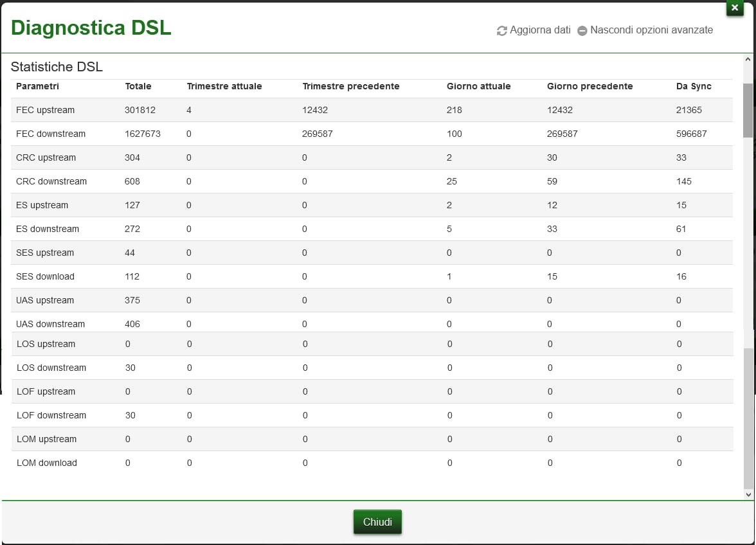Click the refresh icon beside Aggiorna dati
Image resolution: width=756 pixels, height=545 pixels.
pyautogui.click(x=502, y=31)
